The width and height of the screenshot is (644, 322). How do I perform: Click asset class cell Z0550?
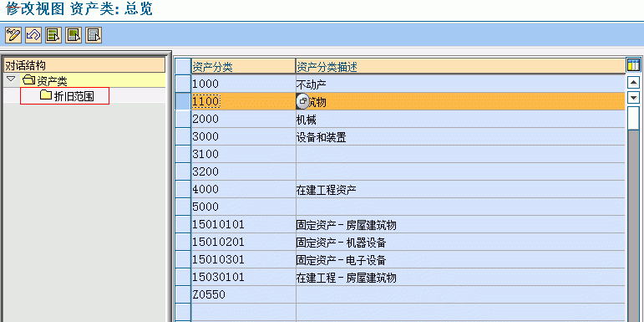[243, 294]
